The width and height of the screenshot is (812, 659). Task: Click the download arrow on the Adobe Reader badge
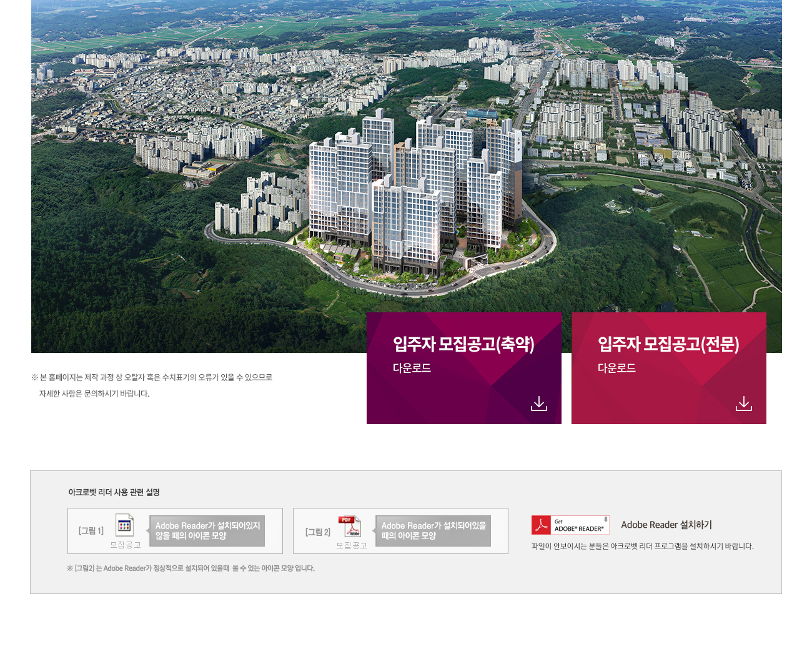coord(605,520)
